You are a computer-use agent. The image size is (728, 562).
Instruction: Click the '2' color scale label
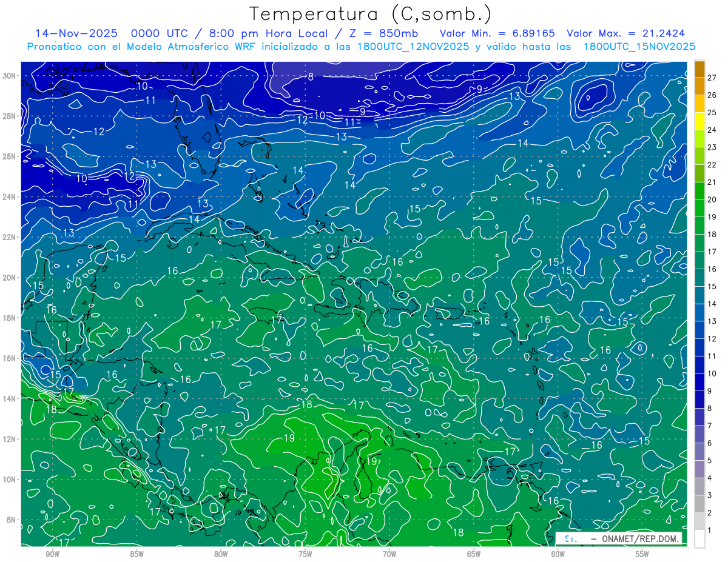710,513
